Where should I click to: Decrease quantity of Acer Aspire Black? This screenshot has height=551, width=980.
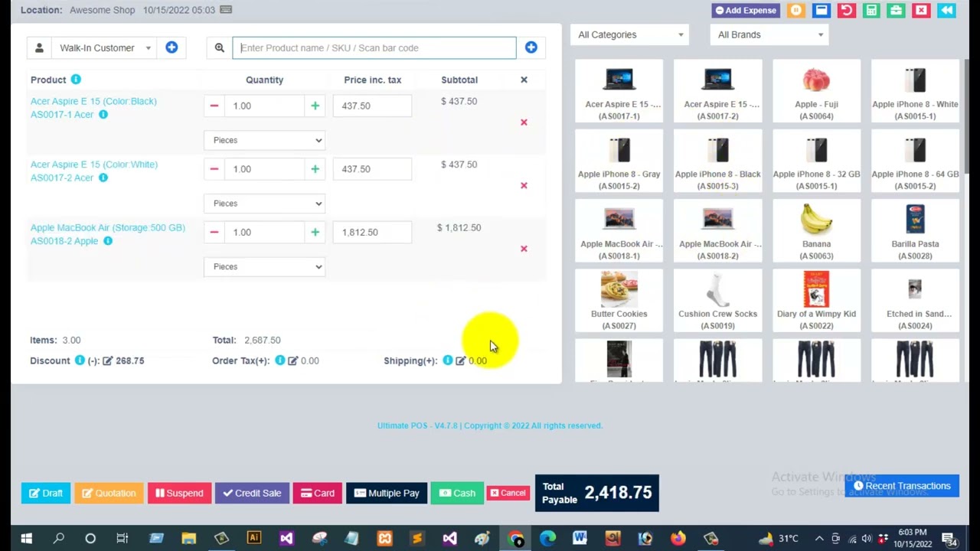pos(214,106)
